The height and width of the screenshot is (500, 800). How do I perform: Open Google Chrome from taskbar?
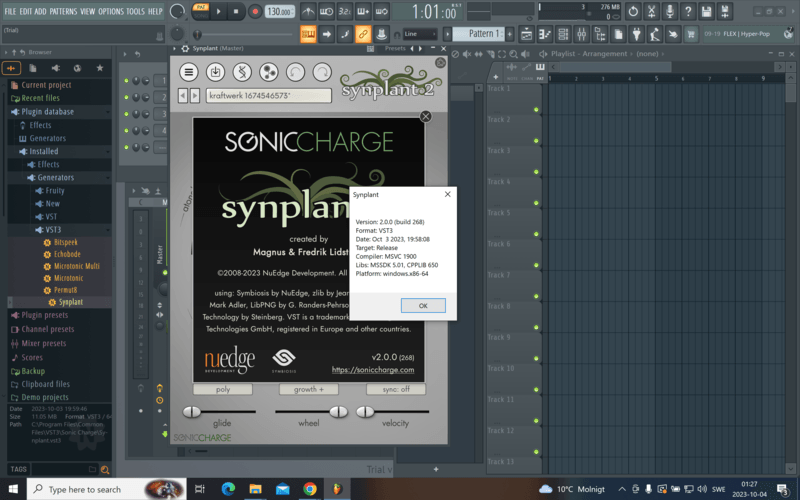310,489
